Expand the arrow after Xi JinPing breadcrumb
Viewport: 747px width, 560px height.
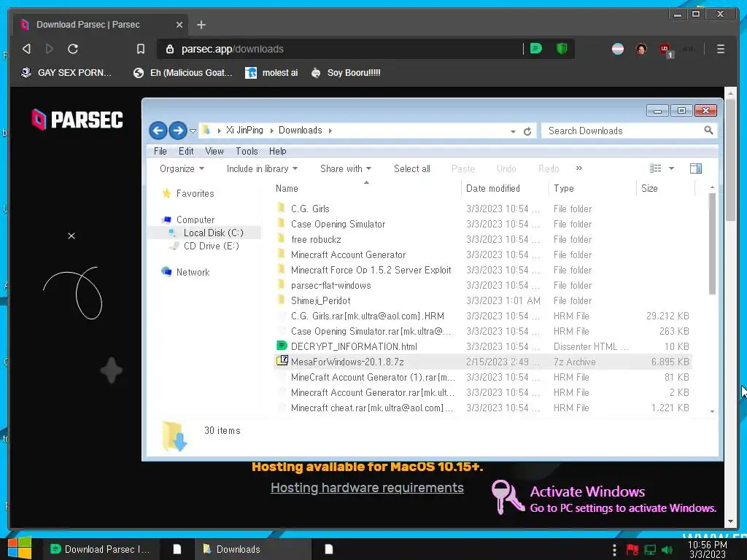(271, 131)
